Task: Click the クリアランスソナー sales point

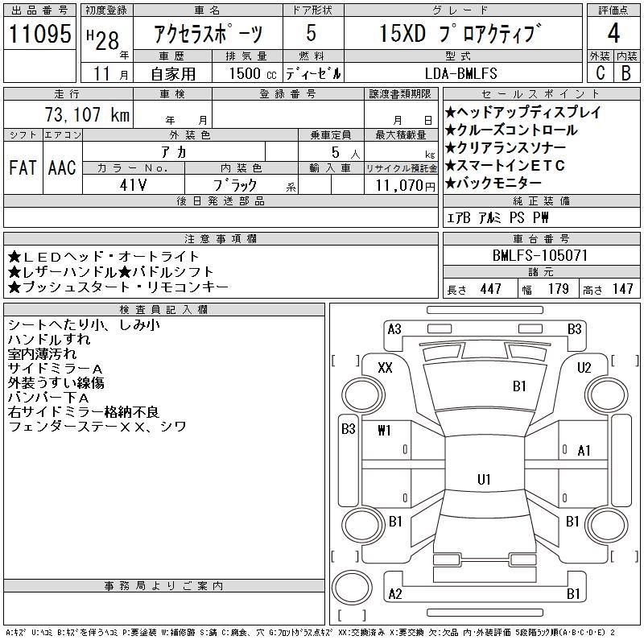Action: click(x=506, y=147)
